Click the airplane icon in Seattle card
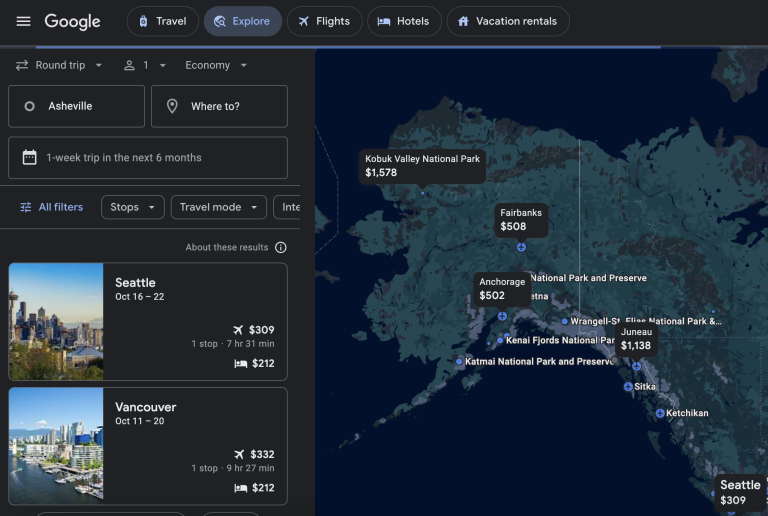768x516 pixels. [238, 330]
